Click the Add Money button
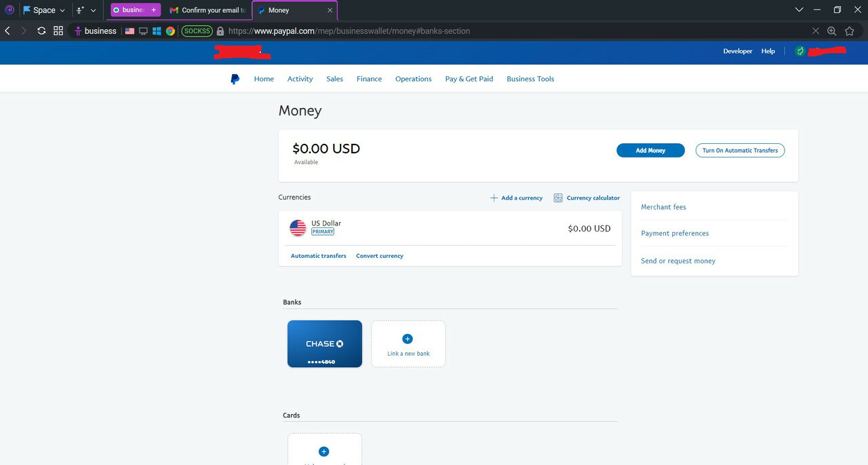 pos(650,150)
